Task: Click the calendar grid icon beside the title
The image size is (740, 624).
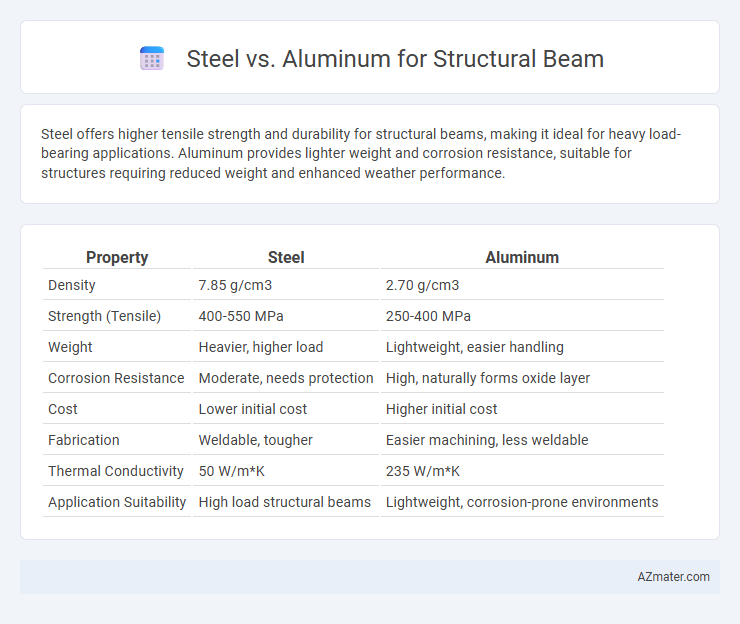Action: pyautogui.click(x=152, y=59)
